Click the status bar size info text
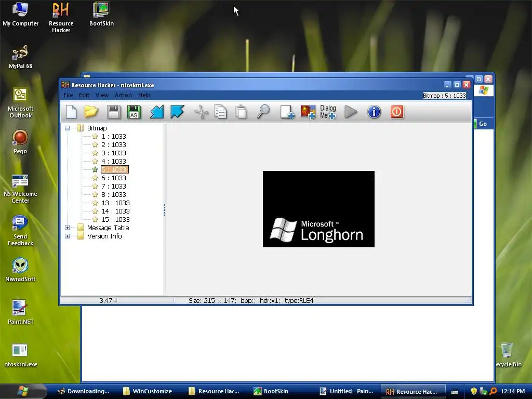This screenshot has height=399, width=532. 251,301
